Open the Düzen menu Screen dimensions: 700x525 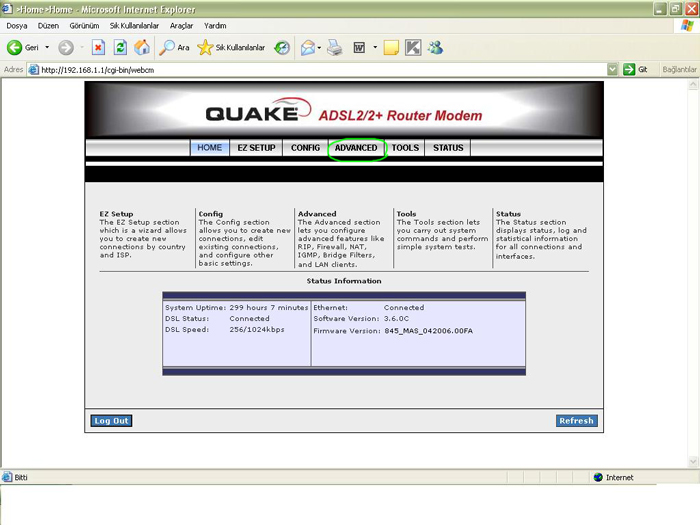point(48,26)
